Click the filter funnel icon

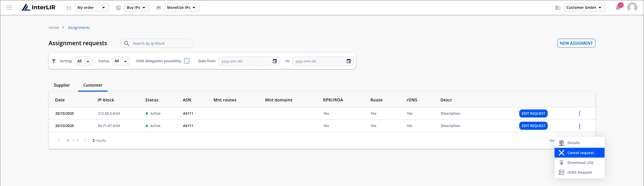(54, 61)
